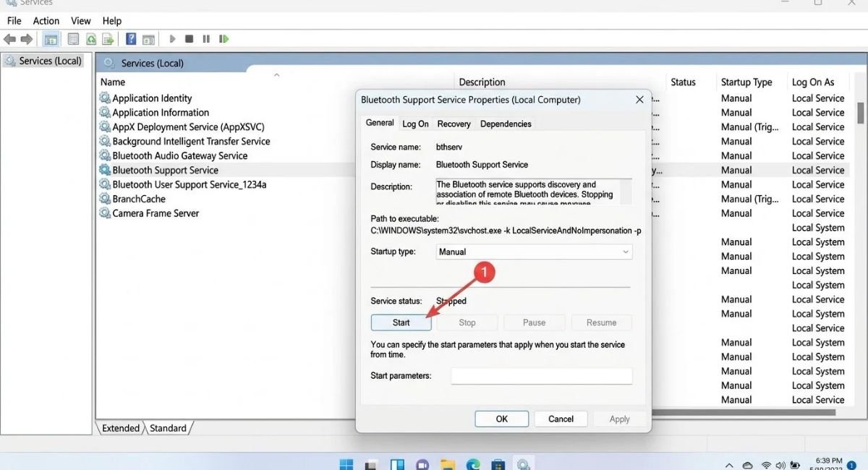Toggle the Show/Hide Action Pane toolbar icon
Viewport: 868px width, 470px height.
148,39
